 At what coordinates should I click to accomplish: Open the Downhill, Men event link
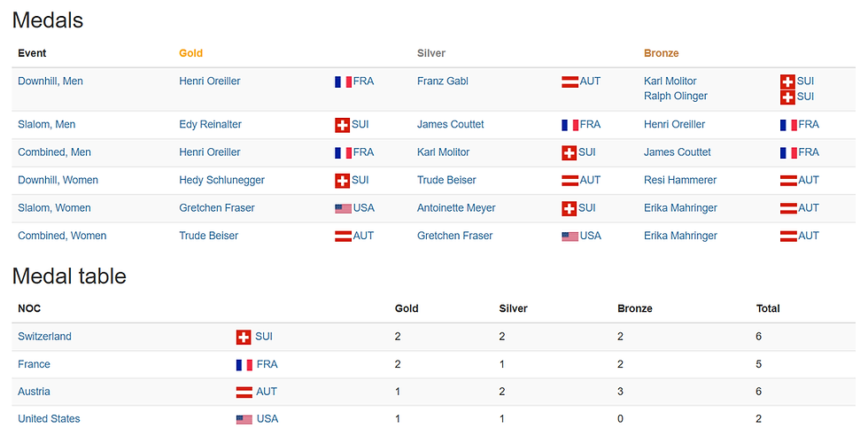[50, 82]
